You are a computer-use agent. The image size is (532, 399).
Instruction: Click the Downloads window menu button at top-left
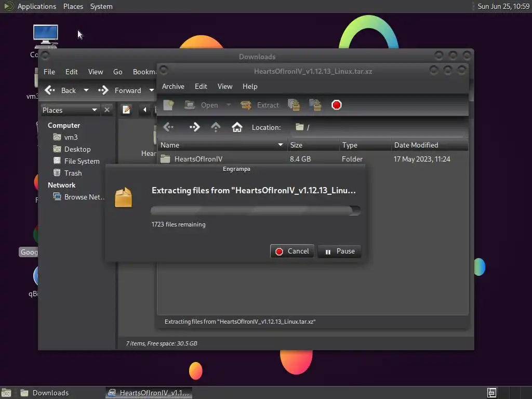(46, 55)
